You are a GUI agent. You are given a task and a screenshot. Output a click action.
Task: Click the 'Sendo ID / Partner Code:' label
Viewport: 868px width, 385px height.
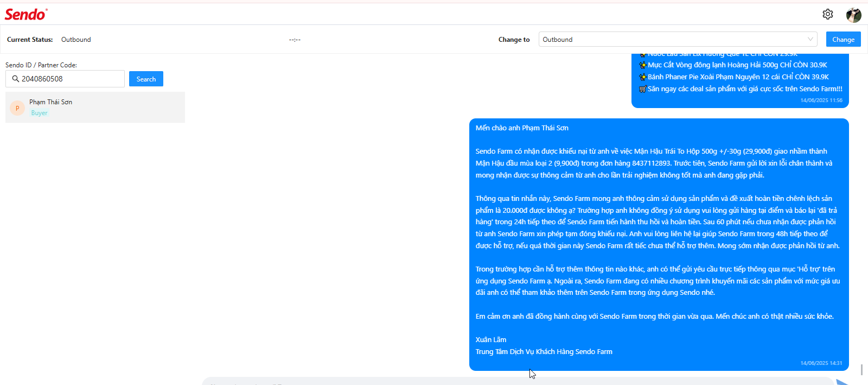point(41,65)
